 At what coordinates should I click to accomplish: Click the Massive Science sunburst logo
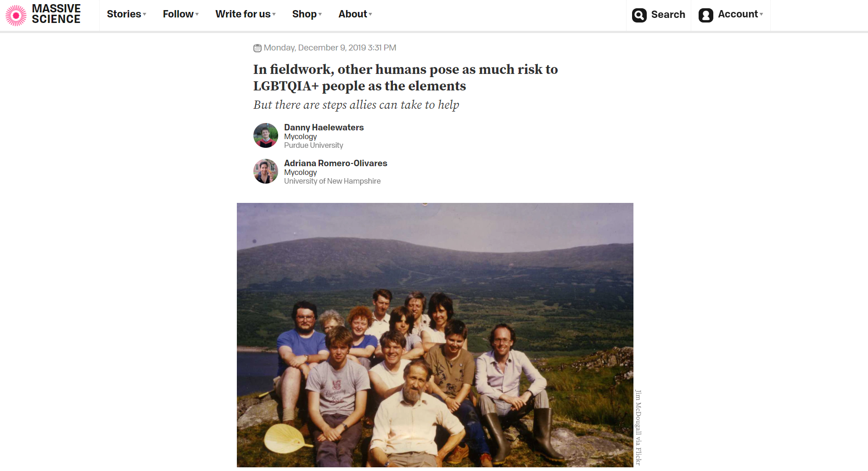[x=16, y=16]
